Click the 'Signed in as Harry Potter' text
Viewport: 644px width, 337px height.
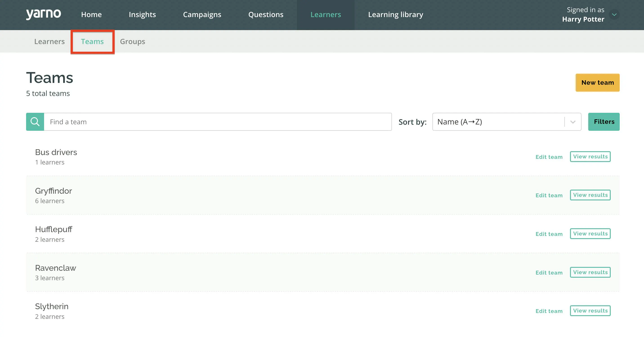pos(583,14)
